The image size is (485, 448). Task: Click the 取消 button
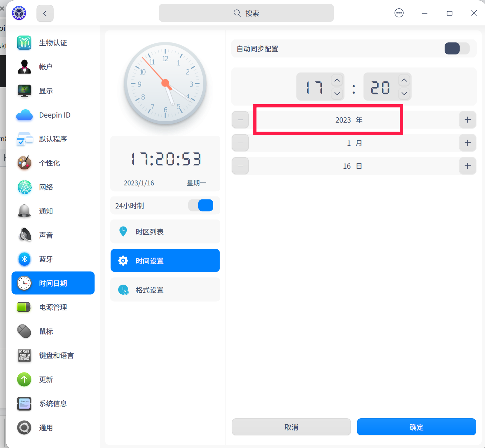point(291,427)
